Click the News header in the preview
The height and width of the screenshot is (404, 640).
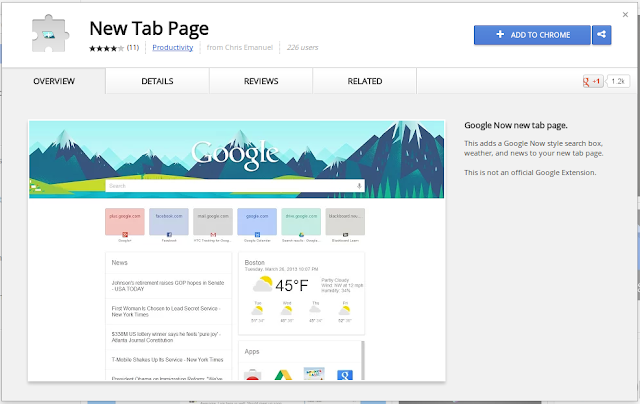[x=120, y=262]
